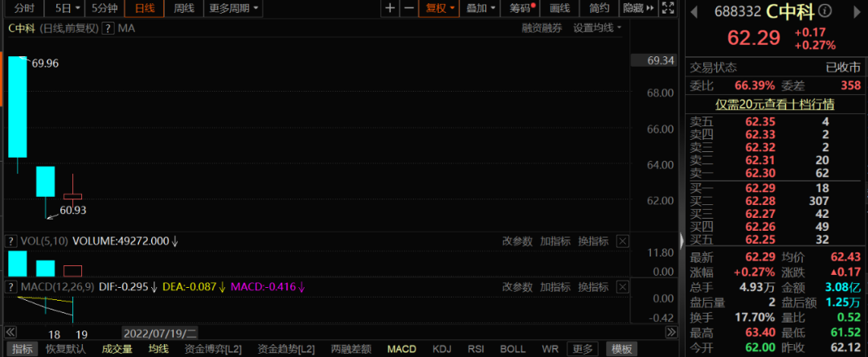Select the BOLL indicator

pyautogui.click(x=513, y=349)
